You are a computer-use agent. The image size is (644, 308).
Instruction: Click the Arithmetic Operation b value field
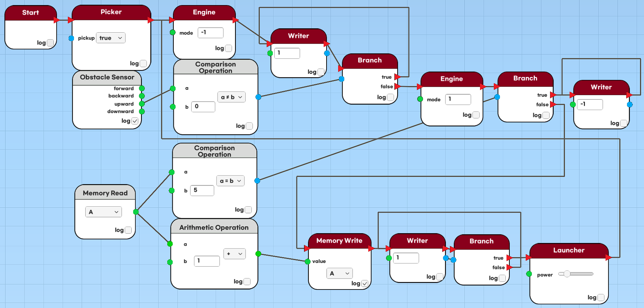tap(207, 261)
